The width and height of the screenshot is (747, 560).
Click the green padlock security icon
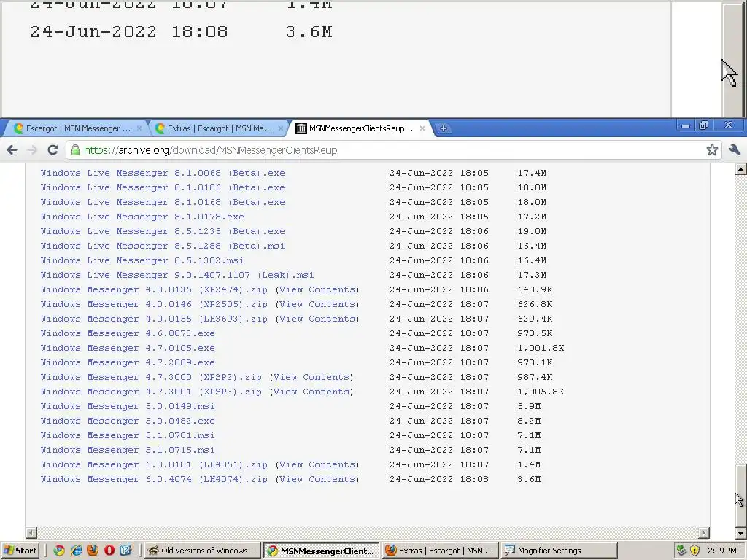(x=75, y=150)
